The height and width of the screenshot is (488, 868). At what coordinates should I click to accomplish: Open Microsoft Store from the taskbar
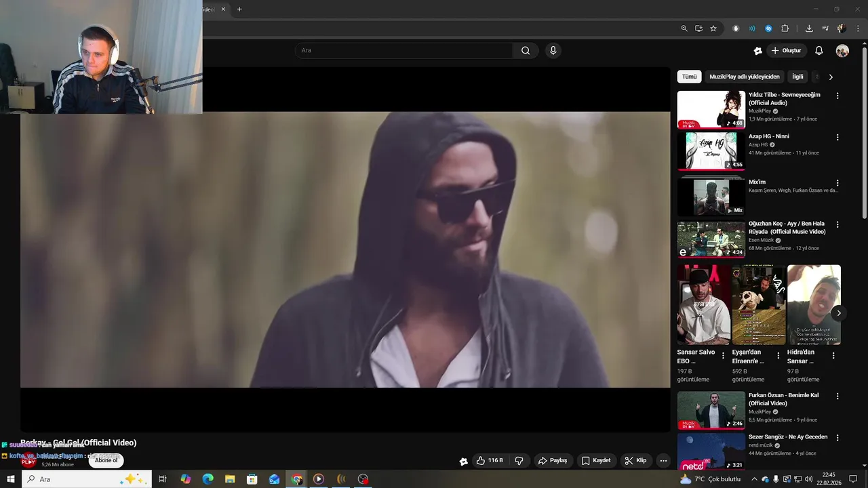click(x=252, y=479)
